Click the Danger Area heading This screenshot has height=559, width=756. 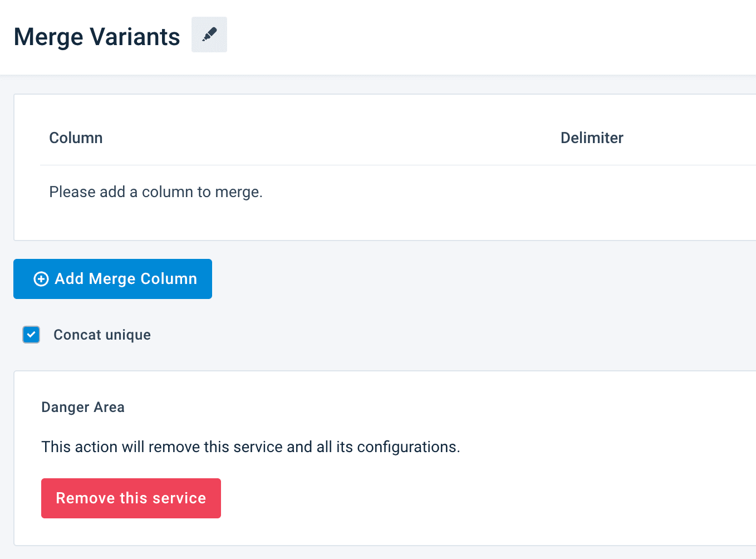tap(83, 408)
